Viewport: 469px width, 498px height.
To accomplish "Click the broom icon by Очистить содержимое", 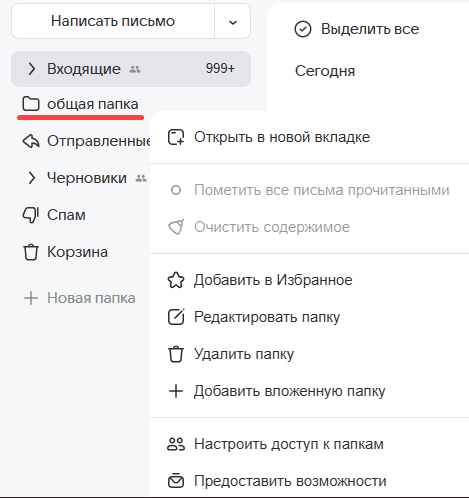I will pos(176,227).
